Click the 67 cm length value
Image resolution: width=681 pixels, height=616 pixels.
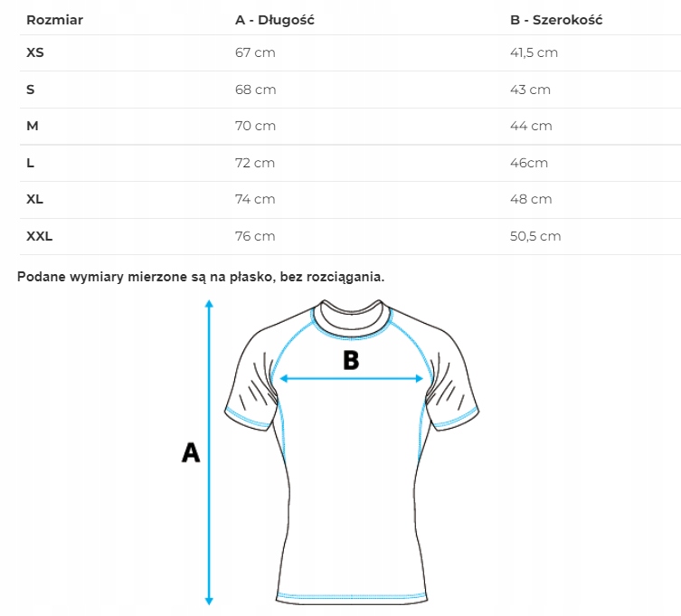click(x=254, y=52)
